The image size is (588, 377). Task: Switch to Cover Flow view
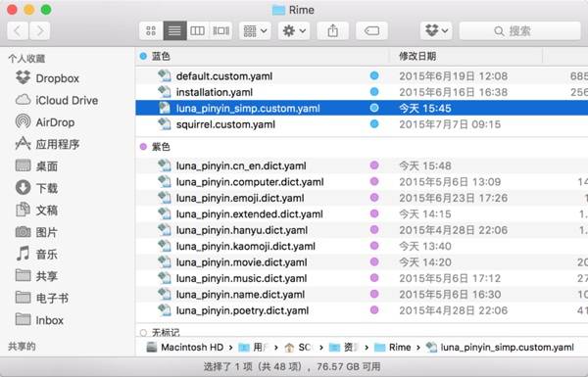tap(220, 30)
